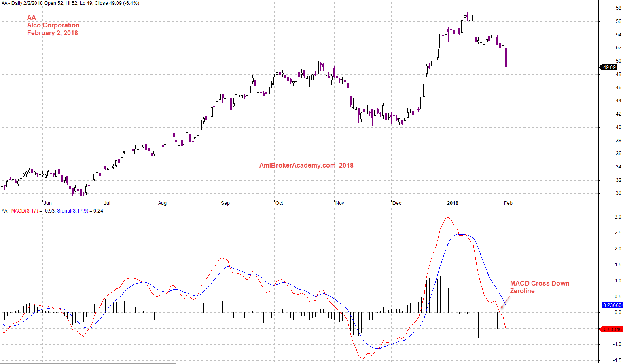Viewport: 623px width, 364px height.
Task: Click the red 'AA' ticker annotation
Action: pyautogui.click(x=32, y=17)
